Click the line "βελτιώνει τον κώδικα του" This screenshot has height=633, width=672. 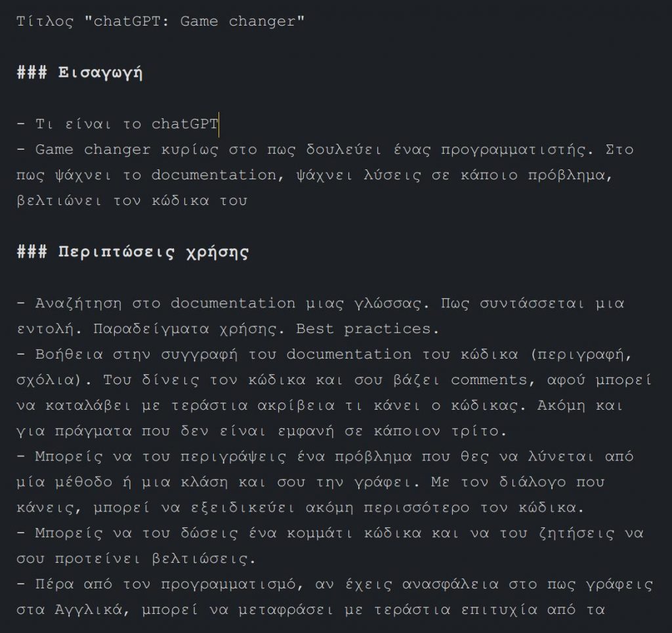132,201
